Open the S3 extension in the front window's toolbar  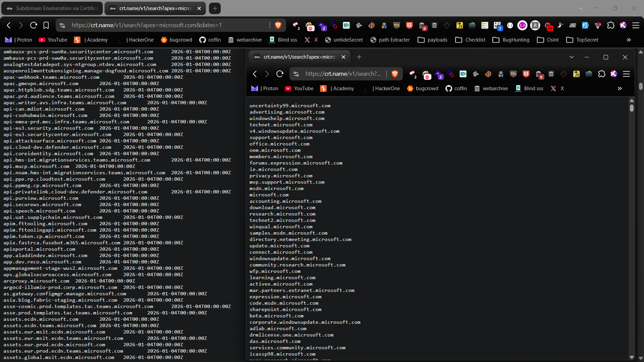(526, 73)
